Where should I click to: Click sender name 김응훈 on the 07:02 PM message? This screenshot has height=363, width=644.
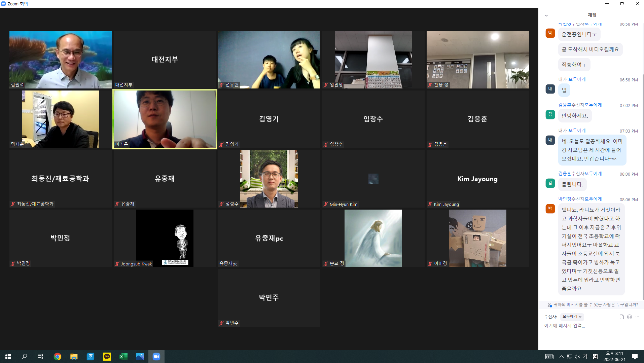tap(565, 105)
